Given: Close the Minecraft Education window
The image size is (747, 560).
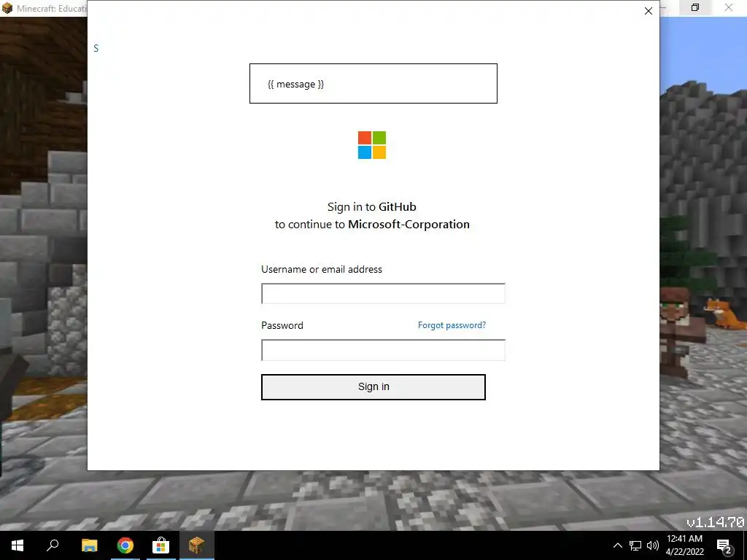Looking at the screenshot, I should click(x=729, y=7).
